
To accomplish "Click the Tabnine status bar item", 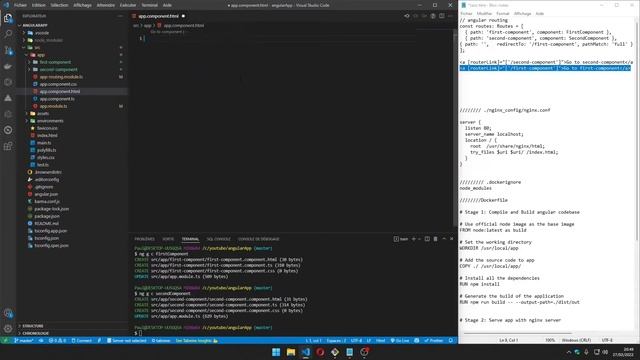I will click(161, 340).
